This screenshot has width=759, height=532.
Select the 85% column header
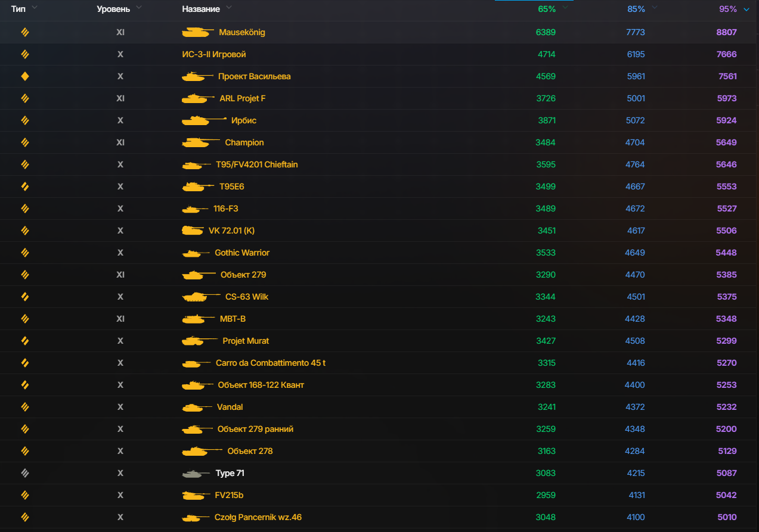[x=636, y=9]
